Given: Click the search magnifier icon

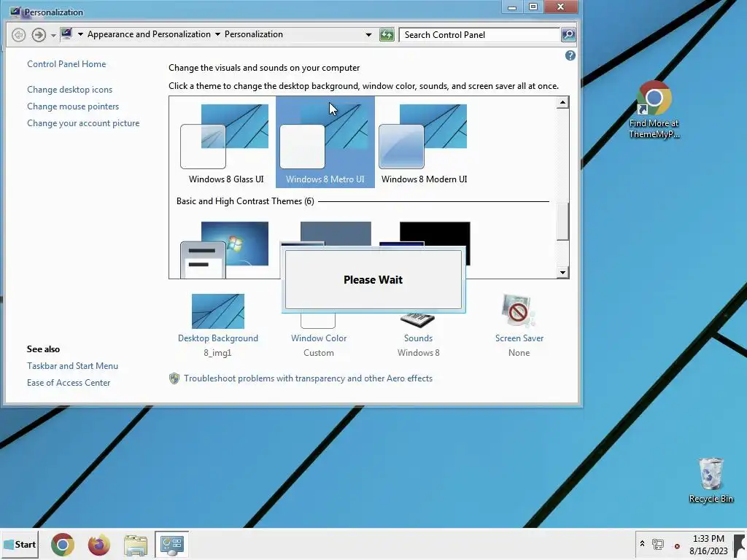Looking at the screenshot, I should [568, 35].
